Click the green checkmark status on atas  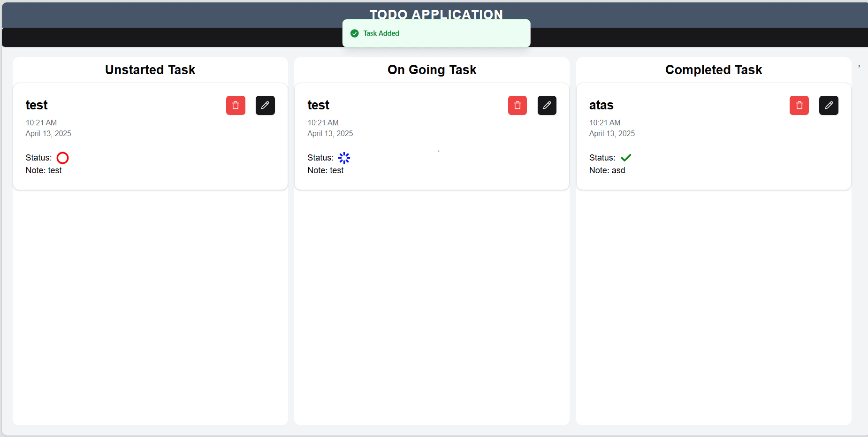point(626,158)
